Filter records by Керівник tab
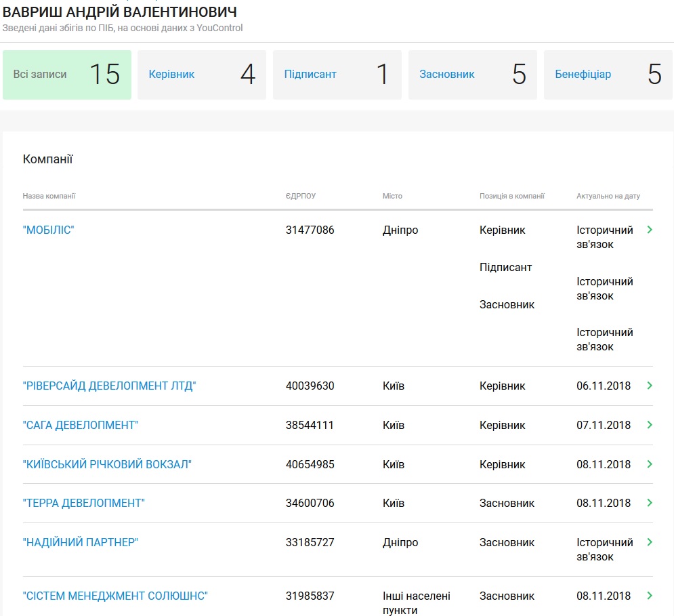This screenshot has width=674, height=616. 201,75
